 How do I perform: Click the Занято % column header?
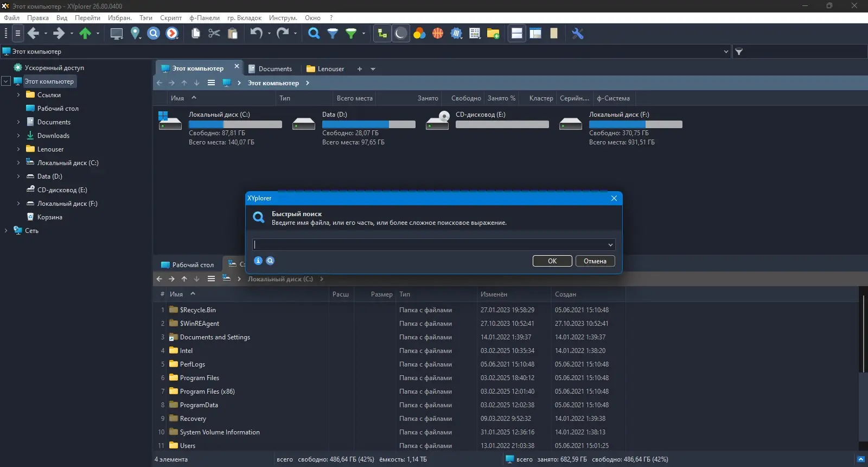pos(501,98)
